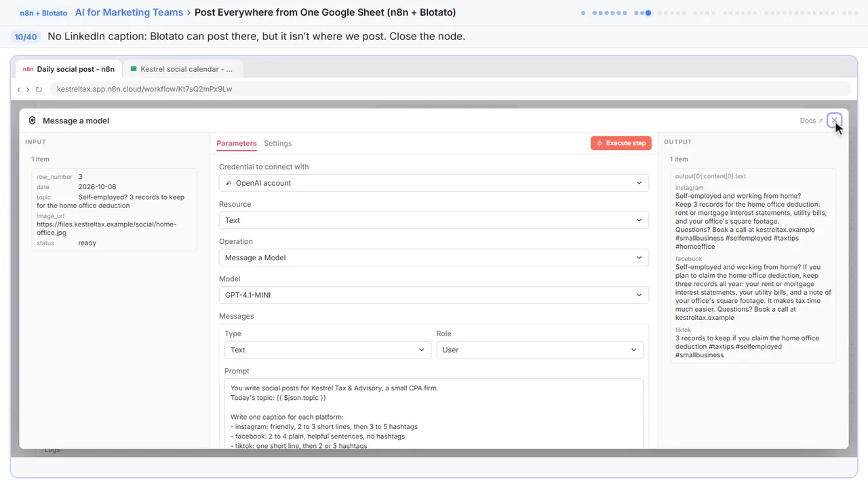Click inside the Prompt text area
Viewport: 868px width, 488px height.
pos(434,413)
